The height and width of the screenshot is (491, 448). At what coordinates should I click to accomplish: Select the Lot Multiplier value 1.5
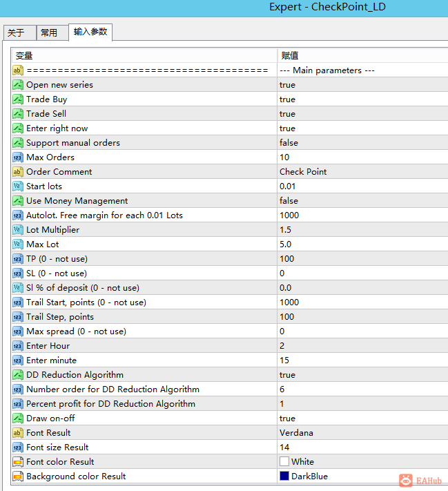(286, 230)
